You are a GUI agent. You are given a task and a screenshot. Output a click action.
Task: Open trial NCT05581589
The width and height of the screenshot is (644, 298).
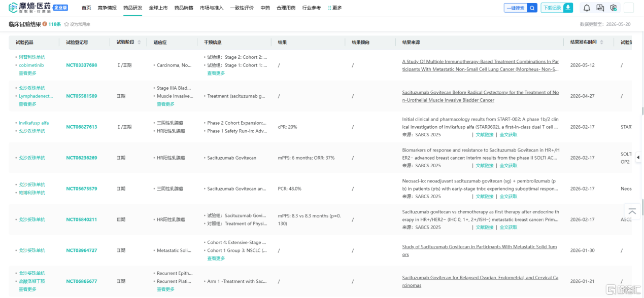[x=81, y=96]
